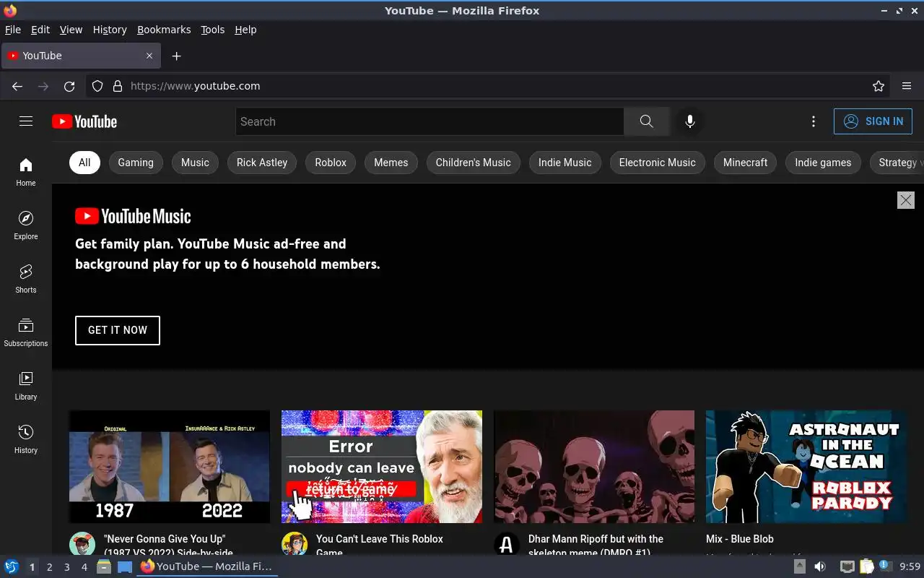This screenshot has height=578, width=924.
Task: Open the YouTube hamburger guide menu
Action: [x=26, y=121]
